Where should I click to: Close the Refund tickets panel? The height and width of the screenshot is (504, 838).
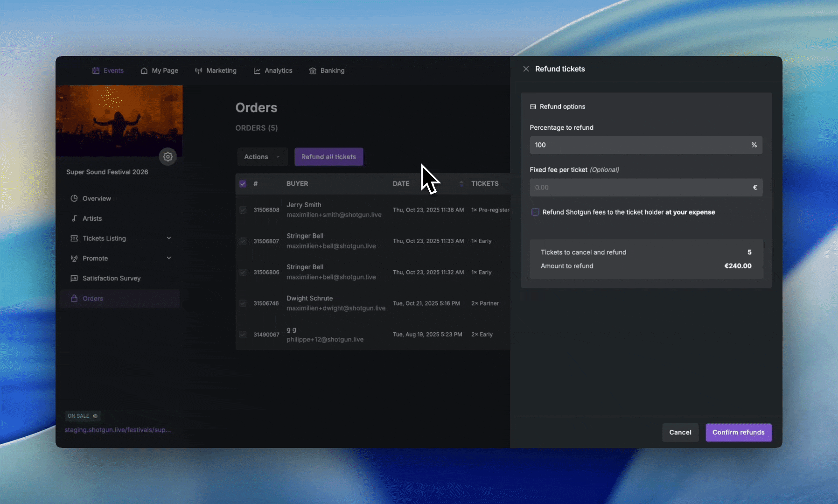526,69
